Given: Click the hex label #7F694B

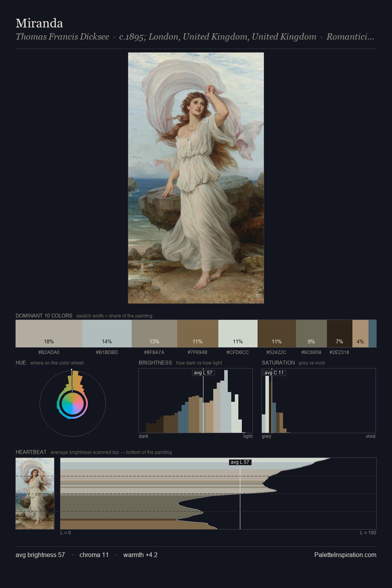Looking at the screenshot, I should pyautogui.click(x=198, y=352).
